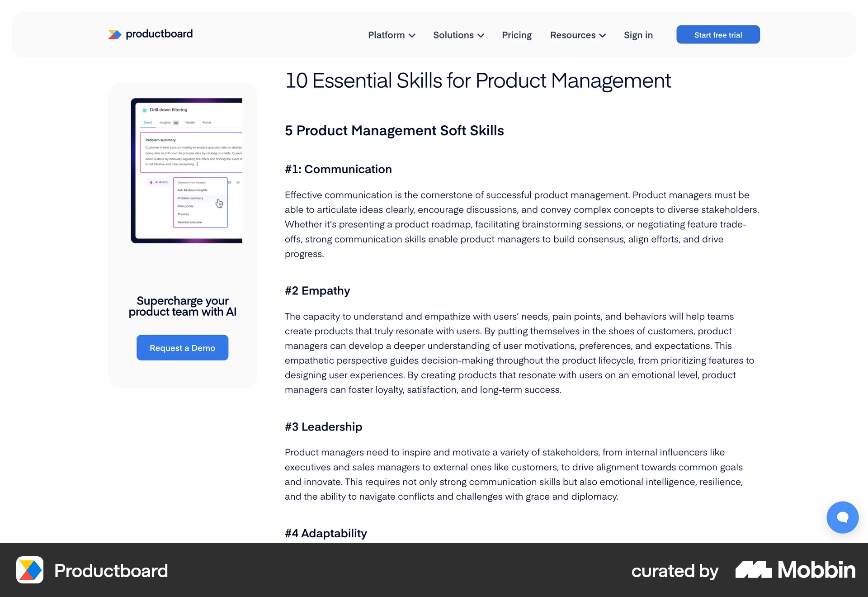Open the Resources dropdown menu
The height and width of the screenshot is (597, 868).
(577, 35)
